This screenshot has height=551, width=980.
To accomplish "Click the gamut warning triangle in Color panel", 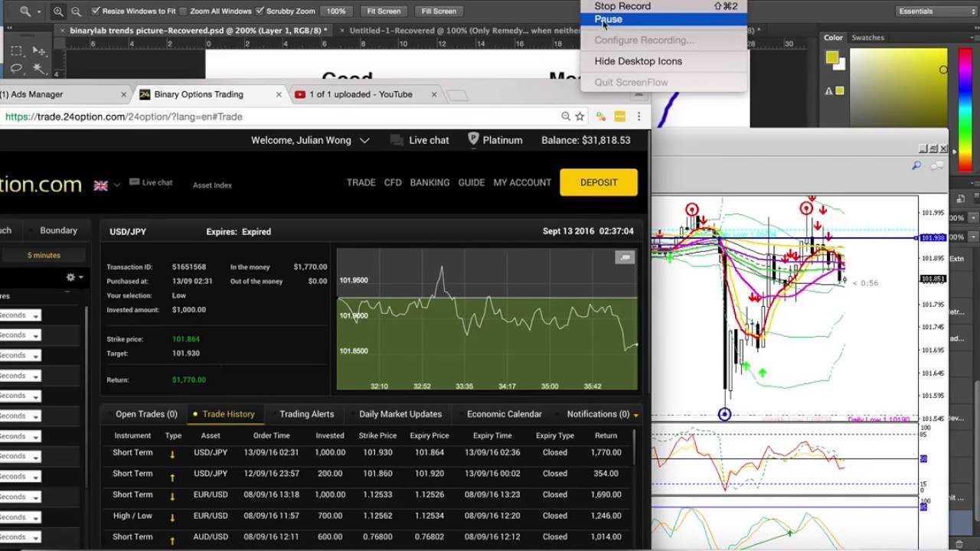I will click(x=828, y=91).
